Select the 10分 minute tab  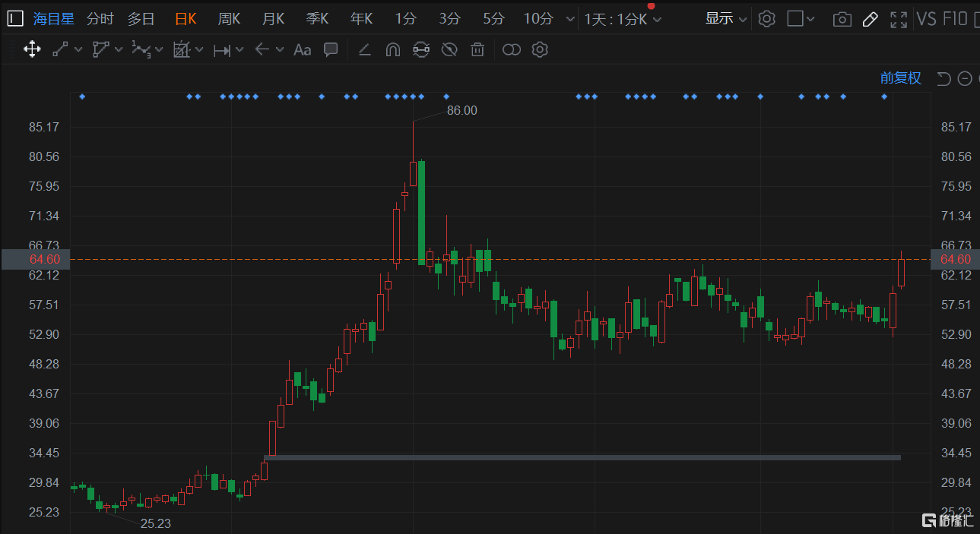pos(538,19)
